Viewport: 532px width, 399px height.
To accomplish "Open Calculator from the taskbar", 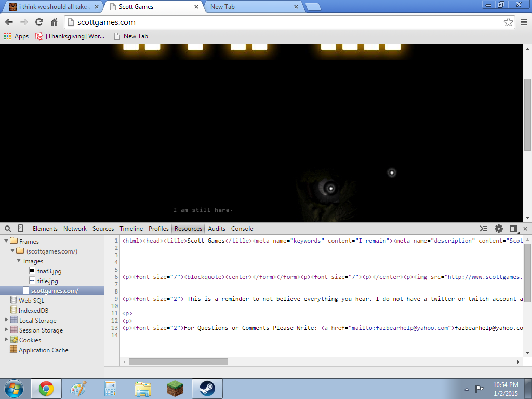I will point(110,389).
